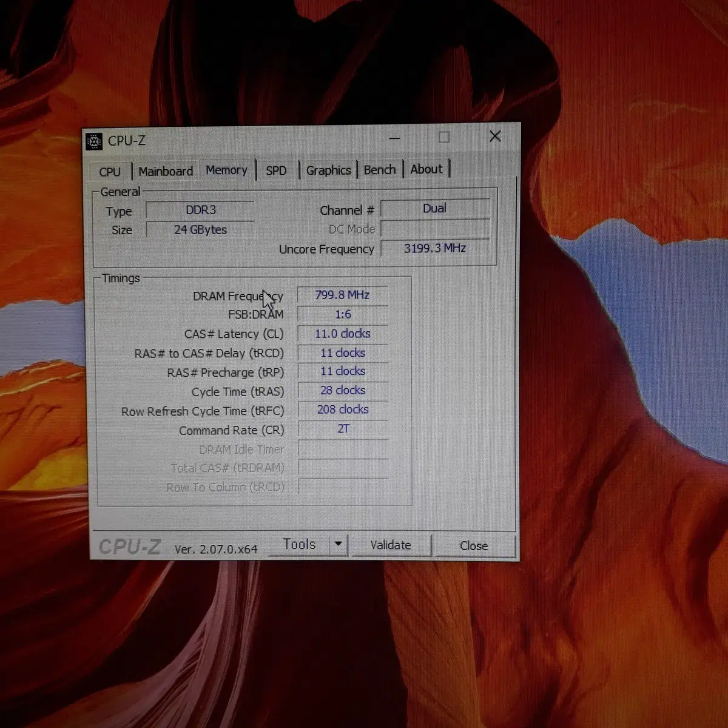Close CPU-Z with the X button
Viewport: 728px width, 728px height.
pos(495,136)
